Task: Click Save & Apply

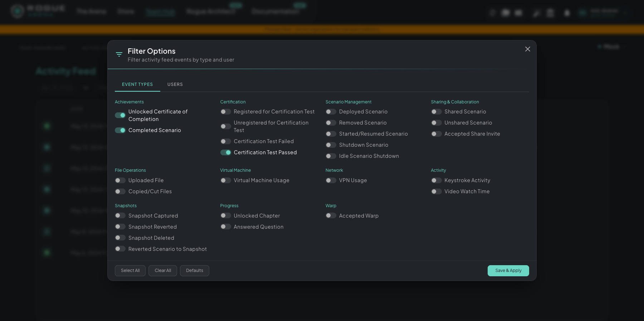Action: click(508, 271)
